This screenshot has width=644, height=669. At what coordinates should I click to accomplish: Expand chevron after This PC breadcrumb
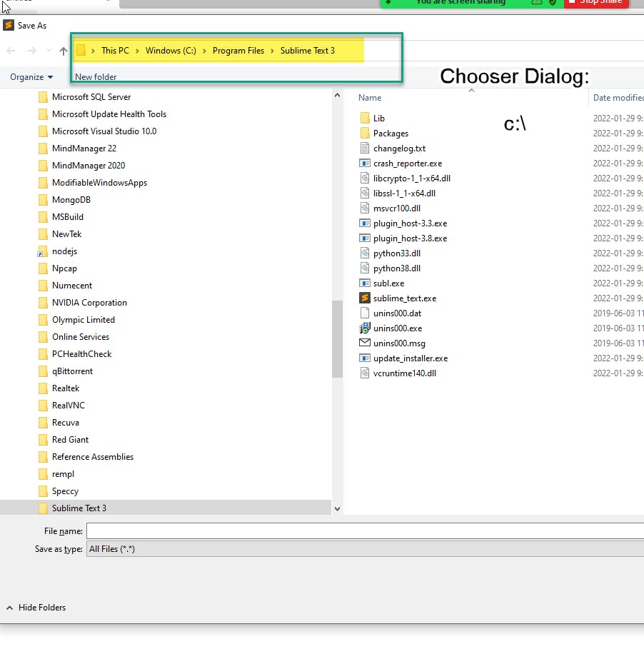(137, 51)
